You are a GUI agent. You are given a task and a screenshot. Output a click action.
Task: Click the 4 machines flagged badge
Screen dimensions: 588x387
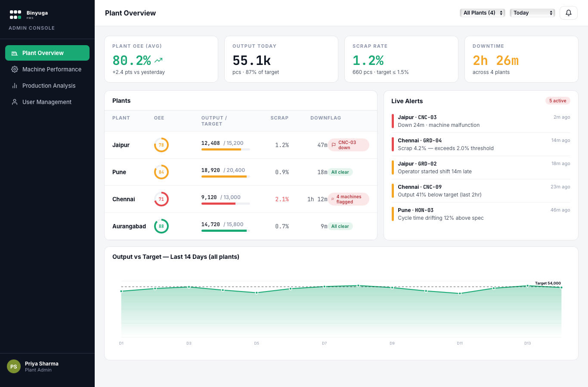click(349, 199)
